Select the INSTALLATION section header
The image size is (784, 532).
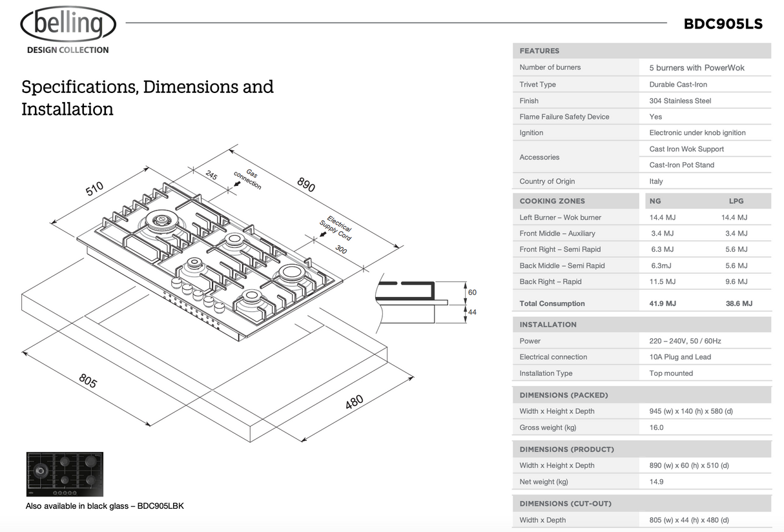[548, 325]
